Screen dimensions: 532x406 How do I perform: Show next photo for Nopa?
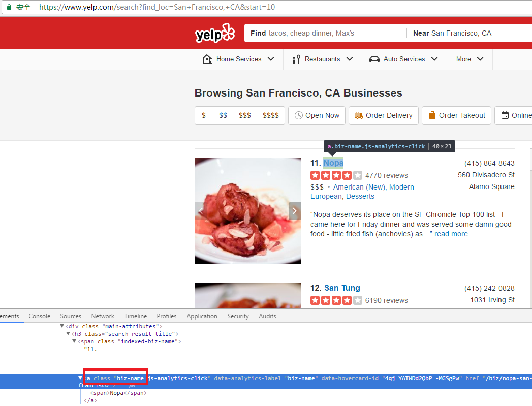click(x=295, y=211)
